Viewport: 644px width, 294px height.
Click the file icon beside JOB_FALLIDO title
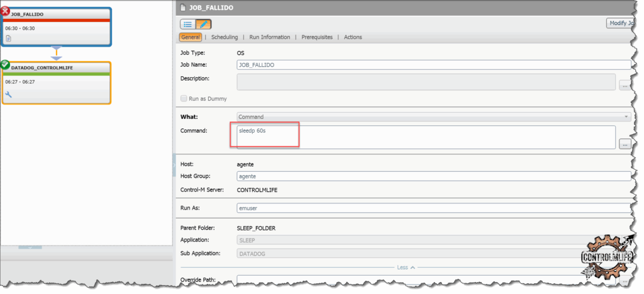click(x=183, y=7)
